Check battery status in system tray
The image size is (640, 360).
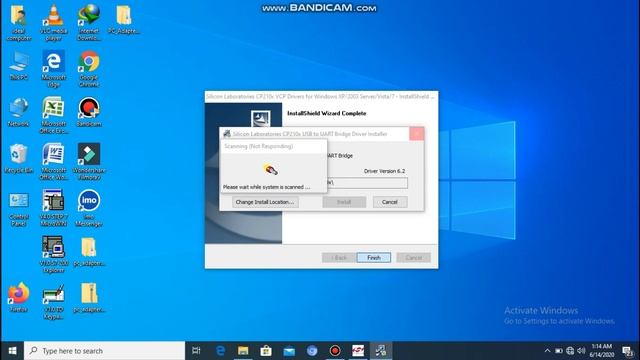pyautogui.click(x=559, y=351)
